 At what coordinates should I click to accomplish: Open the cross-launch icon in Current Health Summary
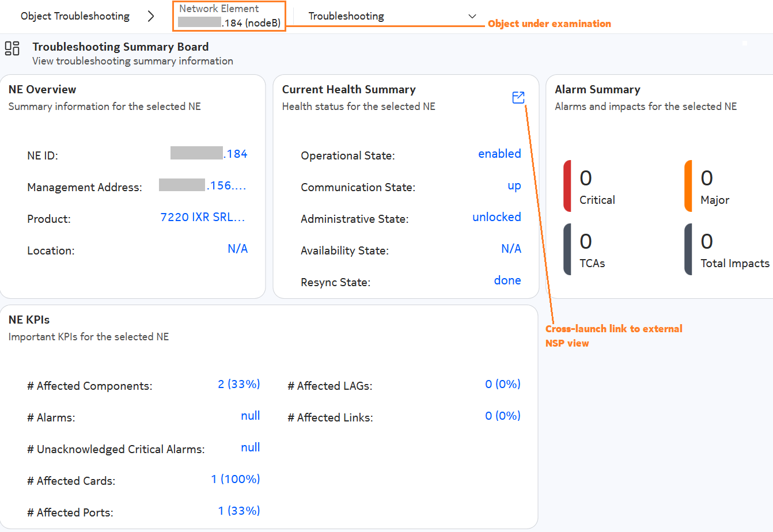[x=518, y=98]
